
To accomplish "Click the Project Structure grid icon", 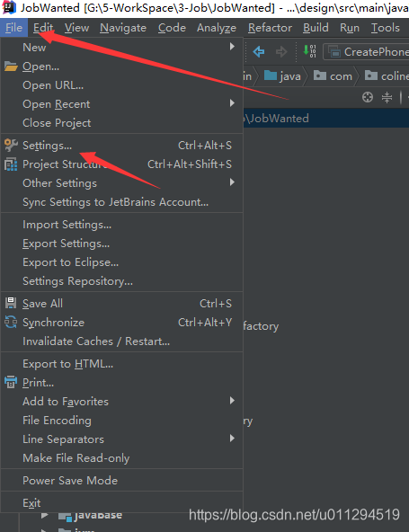I will point(11,164).
